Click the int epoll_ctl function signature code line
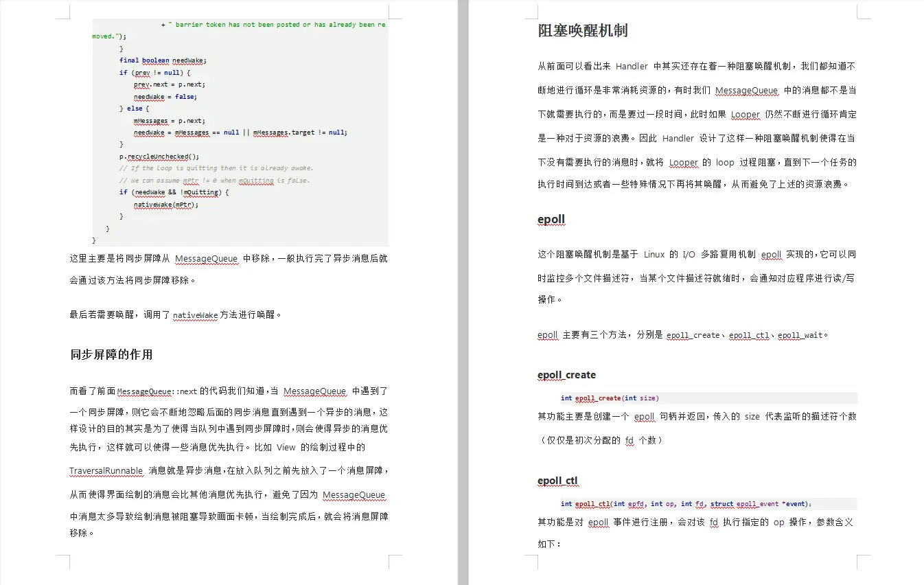 [x=686, y=503]
